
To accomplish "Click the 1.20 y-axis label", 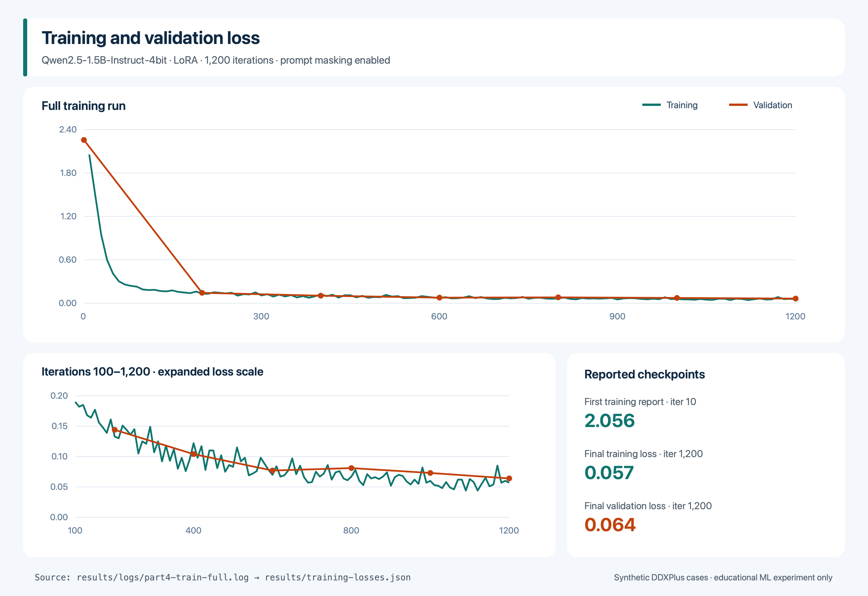I will (x=68, y=216).
